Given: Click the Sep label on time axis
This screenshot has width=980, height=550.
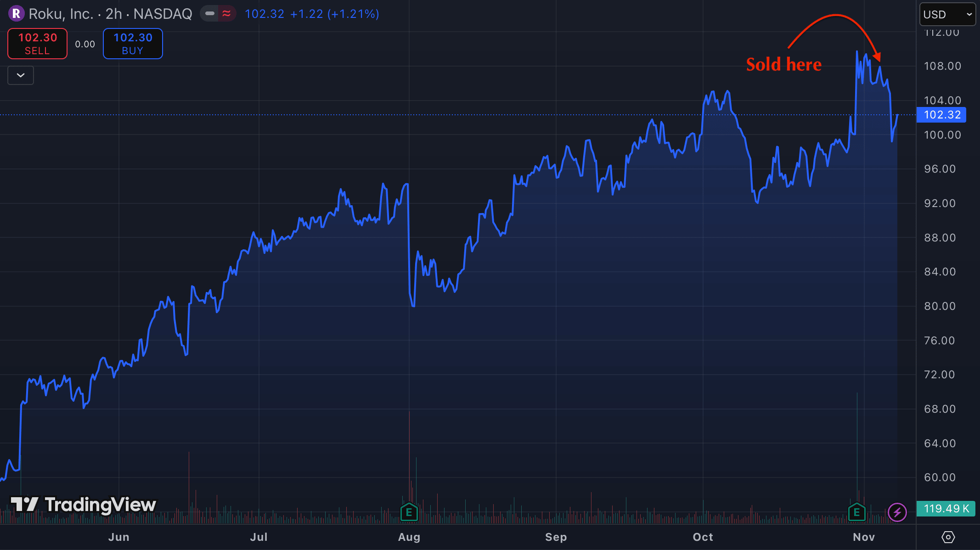Looking at the screenshot, I should pyautogui.click(x=556, y=537).
